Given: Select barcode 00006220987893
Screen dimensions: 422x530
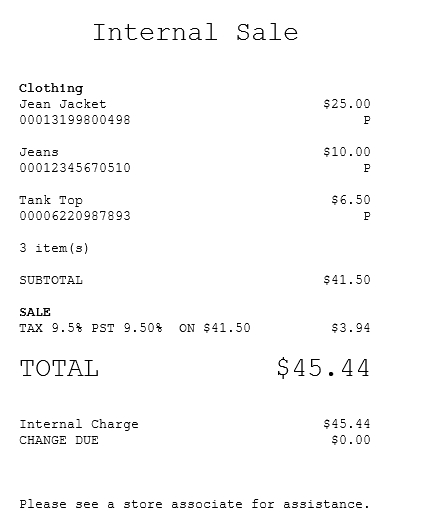Looking at the screenshot, I should point(75,216).
